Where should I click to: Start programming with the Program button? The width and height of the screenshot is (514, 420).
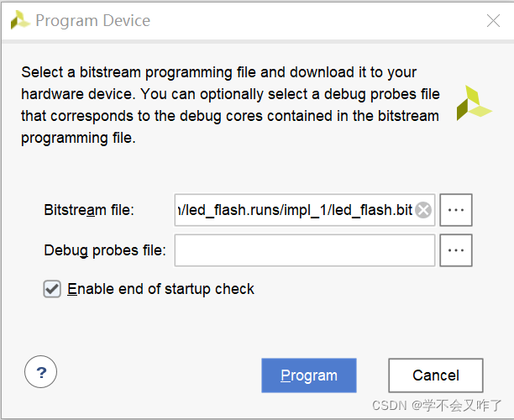coord(309,375)
